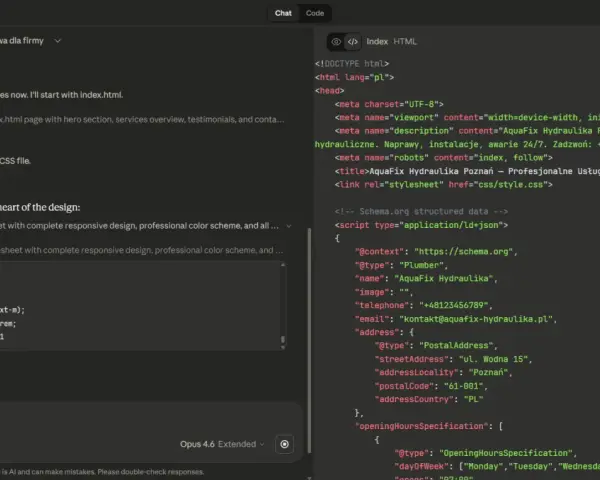This screenshot has width=600, height=480.
Task: Click the chat panel vertical scrollbar
Action: point(309,341)
